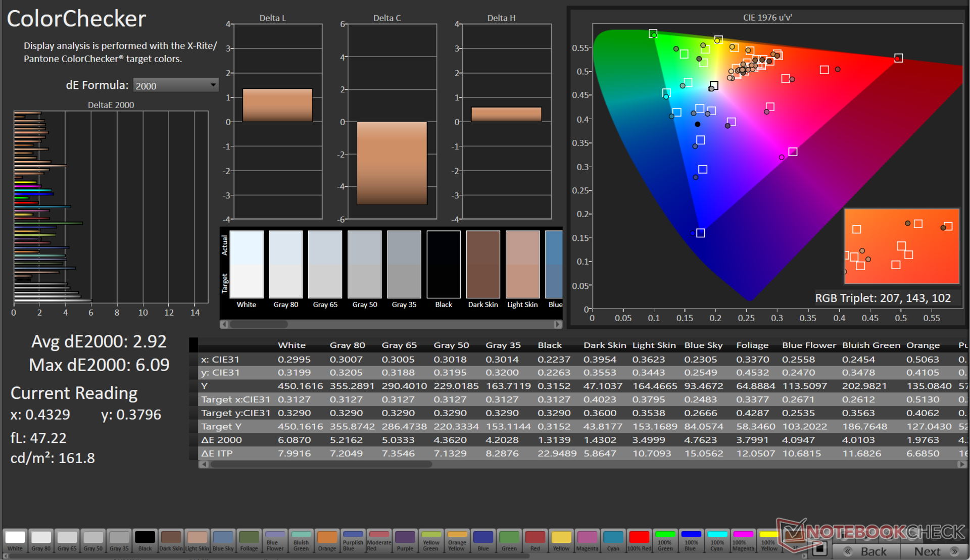Select the Dark Skin color patch
The image size is (970, 560).
(x=171, y=541)
